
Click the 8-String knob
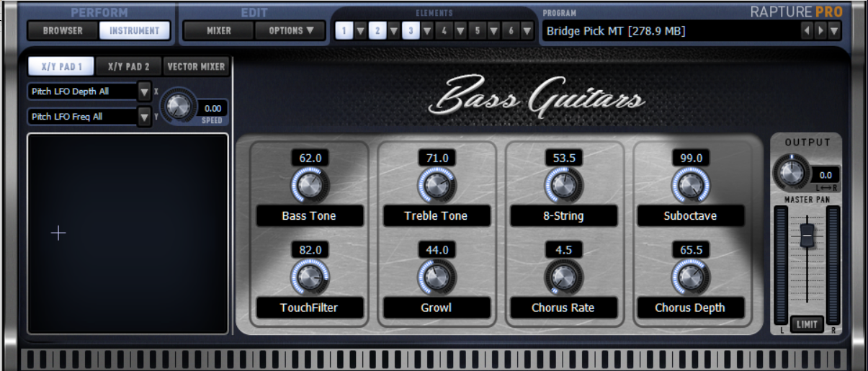[563, 186]
